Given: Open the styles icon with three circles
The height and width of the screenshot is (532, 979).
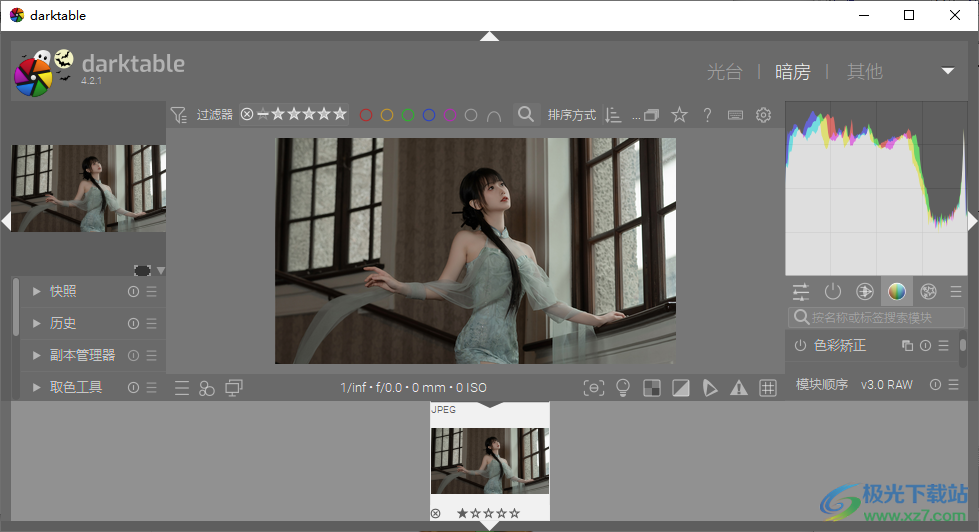Looking at the screenshot, I should pos(207,388).
